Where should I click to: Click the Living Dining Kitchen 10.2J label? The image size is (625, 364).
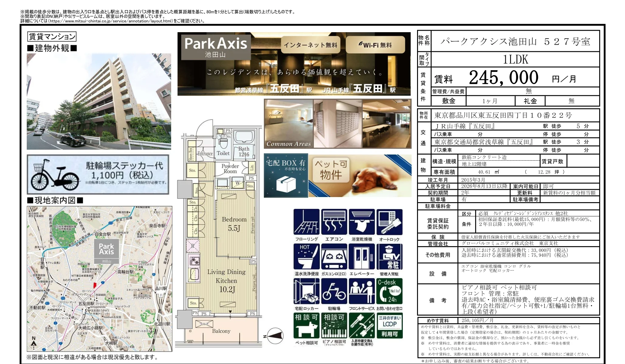(x=227, y=281)
